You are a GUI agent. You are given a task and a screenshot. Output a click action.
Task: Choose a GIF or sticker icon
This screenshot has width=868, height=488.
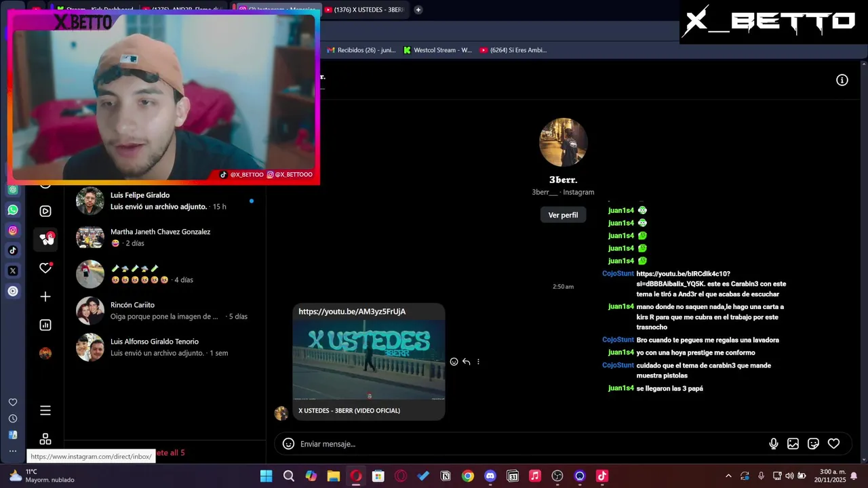tap(813, 444)
